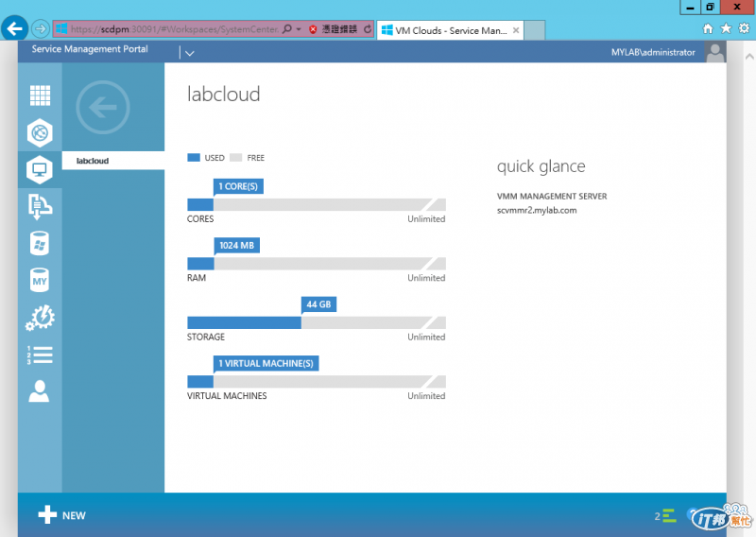Select the VM Clouds monitor icon
This screenshot has height=537, width=756.
[x=40, y=170]
